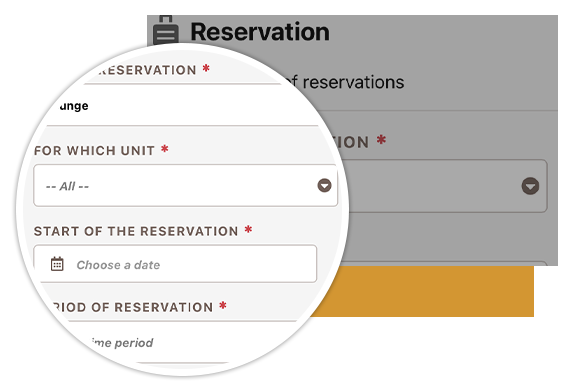Click the calendar icon in date field

(57, 264)
